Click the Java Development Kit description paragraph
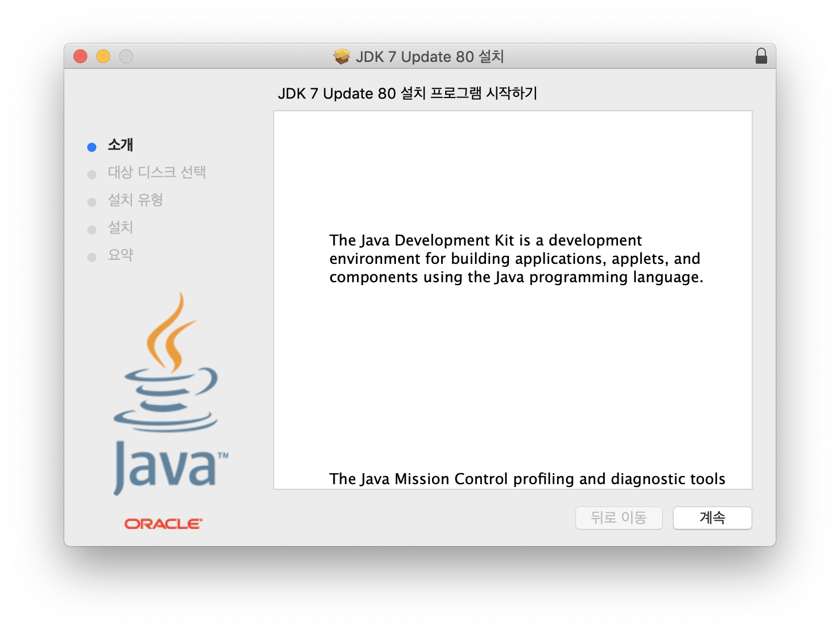Image resolution: width=840 pixels, height=631 pixels. (516, 259)
